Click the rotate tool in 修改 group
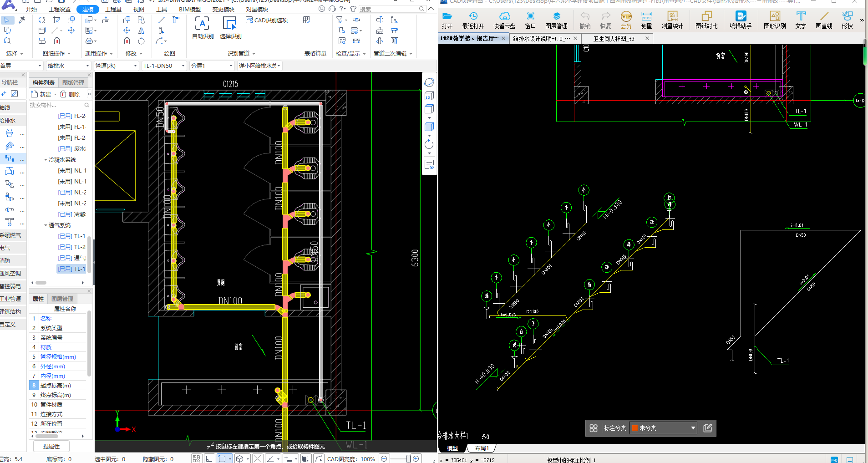 point(142,41)
